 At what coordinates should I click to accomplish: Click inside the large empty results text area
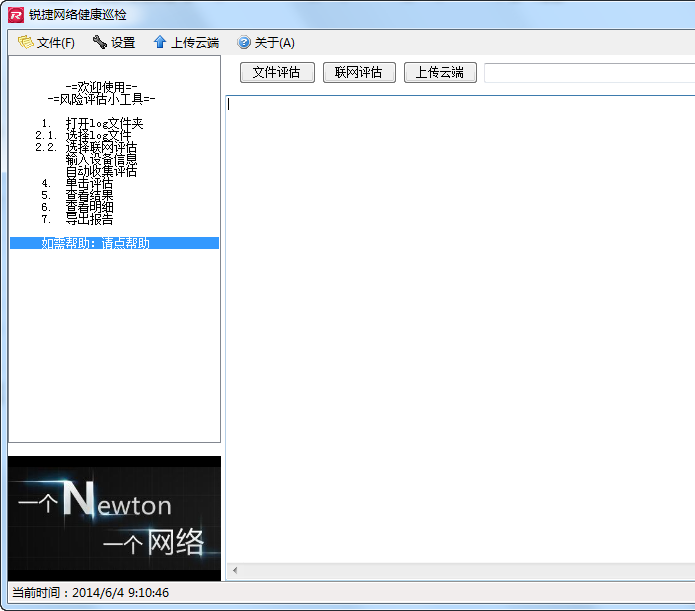coord(460,320)
